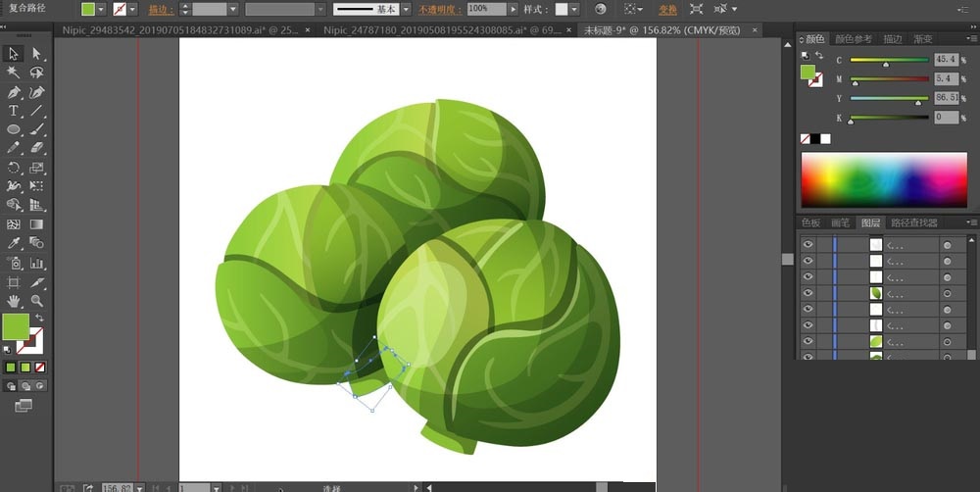Click the C cyan value input field
980x492 pixels.
click(x=946, y=60)
